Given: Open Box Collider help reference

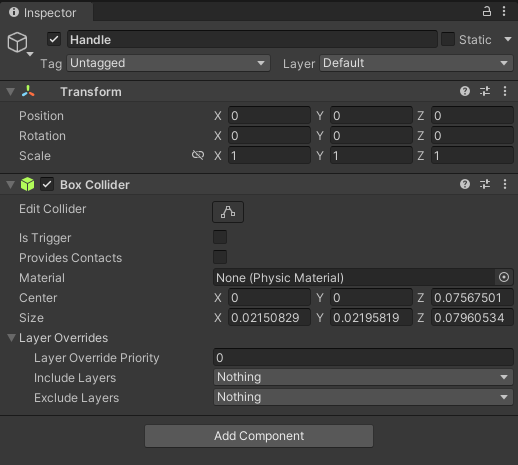Looking at the screenshot, I should [x=465, y=184].
